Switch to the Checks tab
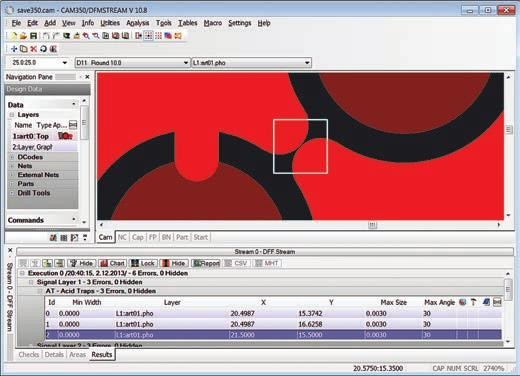The image size is (520, 376). 29,355
